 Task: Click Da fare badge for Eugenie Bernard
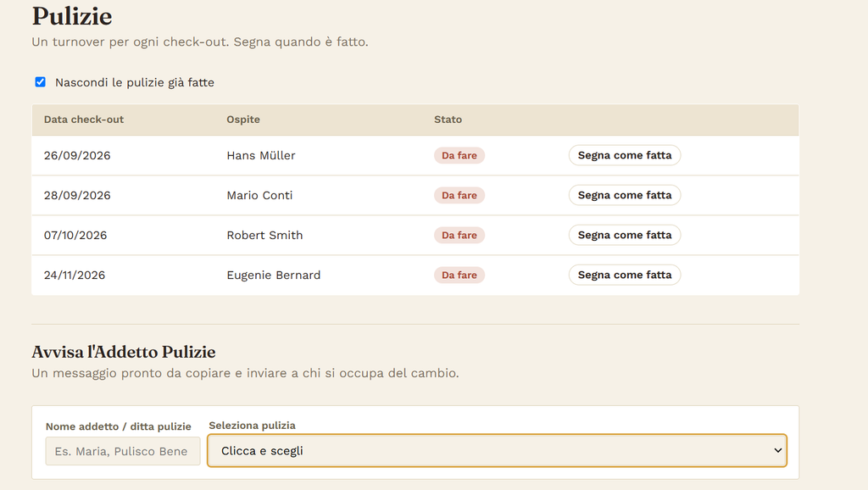[x=459, y=276]
